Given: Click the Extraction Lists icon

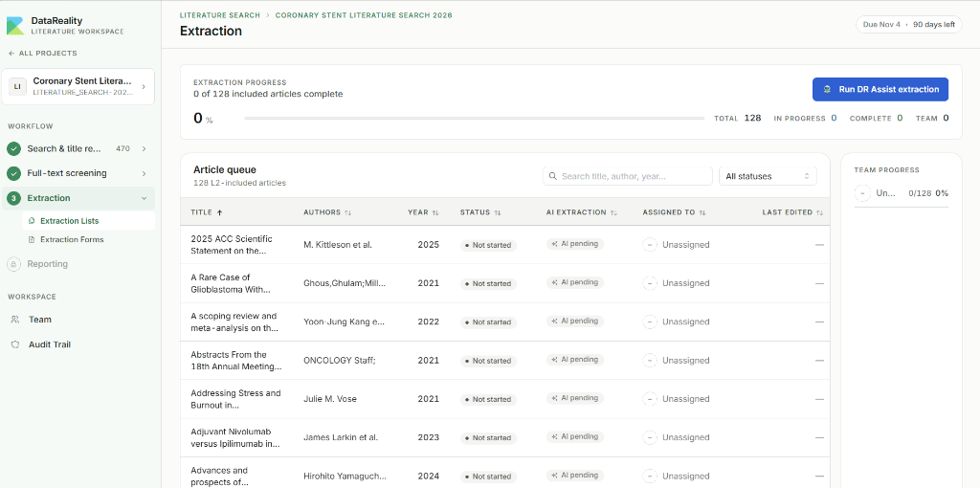Looking at the screenshot, I should (x=32, y=221).
